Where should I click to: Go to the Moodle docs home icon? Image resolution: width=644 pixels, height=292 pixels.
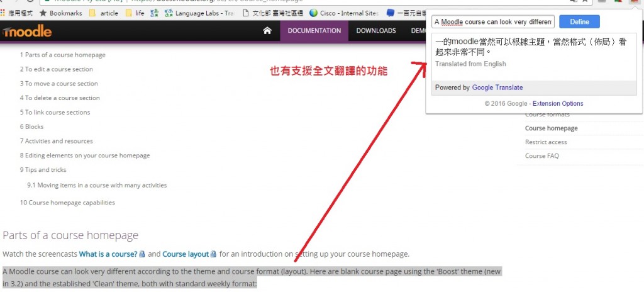pyautogui.click(x=267, y=30)
